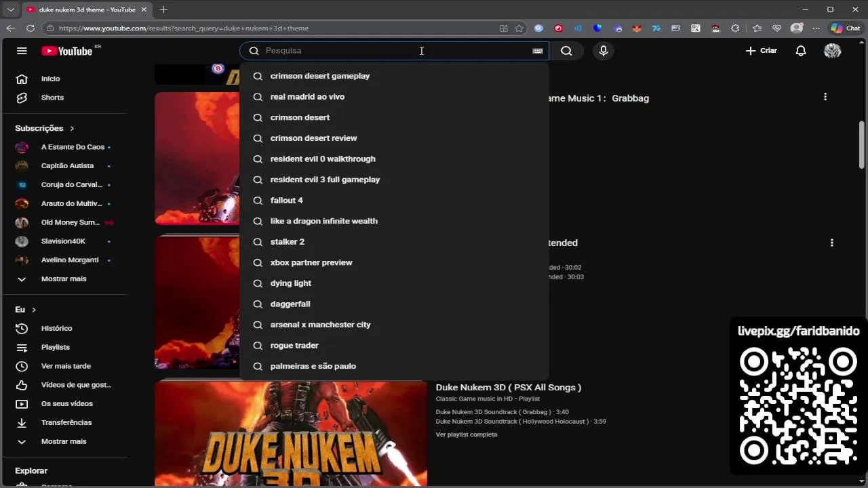Image resolution: width=868 pixels, height=488 pixels.
Task: Open the tab list dropdown arrow
Action: pos(10,9)
